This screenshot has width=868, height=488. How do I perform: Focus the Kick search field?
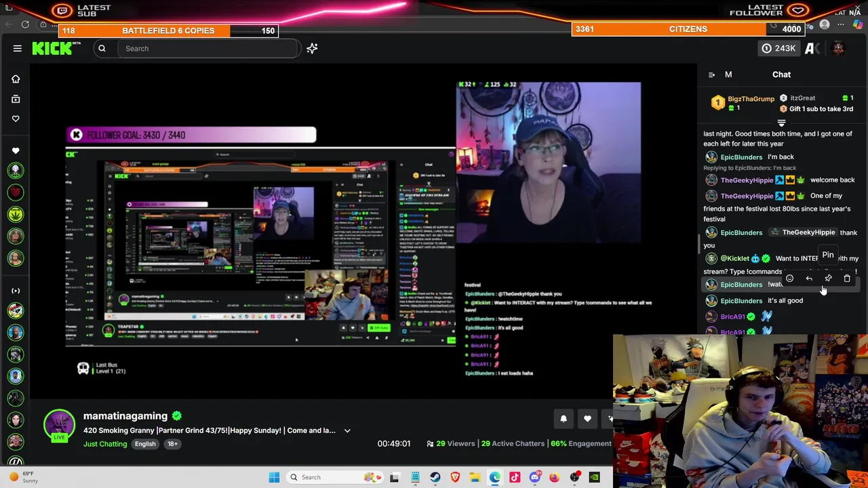coord(209,48)
